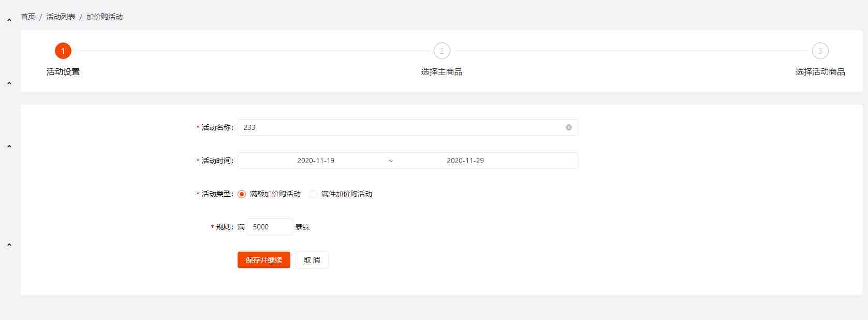Click 取消 button

[x=312, y=260]
